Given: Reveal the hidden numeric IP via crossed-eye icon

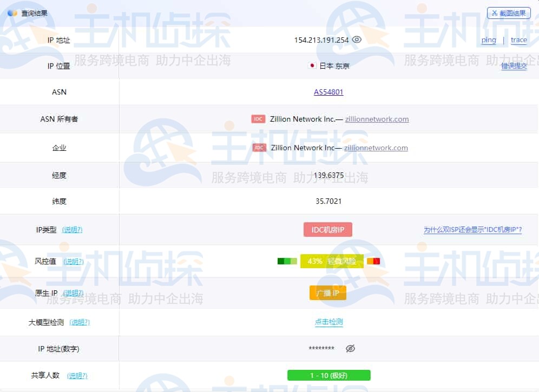Looking at the screenshot, I should [x=350, y=349].
